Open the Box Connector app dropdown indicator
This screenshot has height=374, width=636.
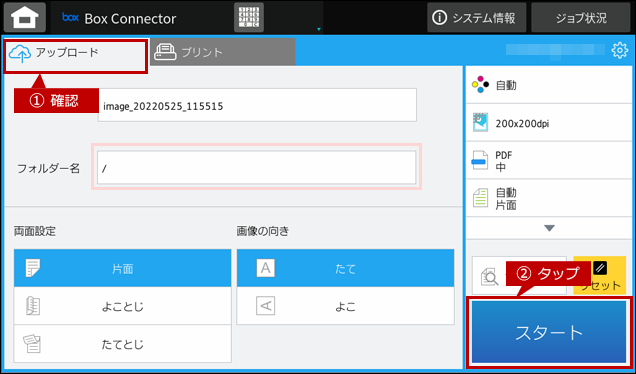point(319,29)
